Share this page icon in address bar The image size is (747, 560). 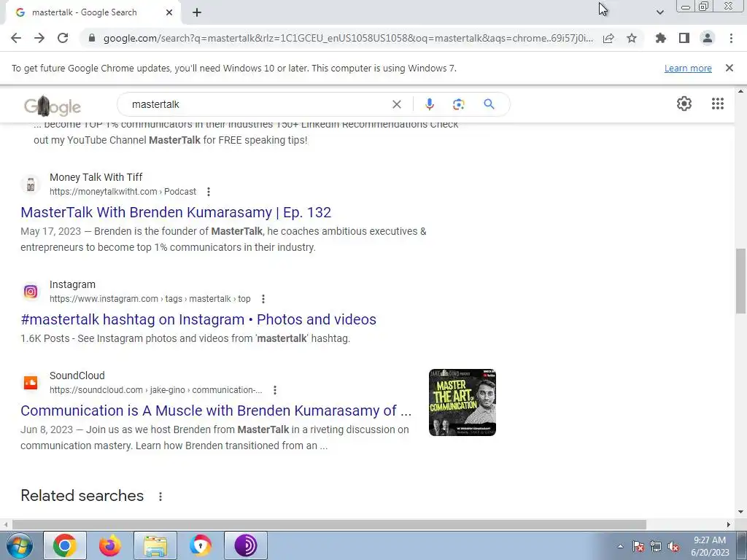pyautogui.click(x=608, y=38)
